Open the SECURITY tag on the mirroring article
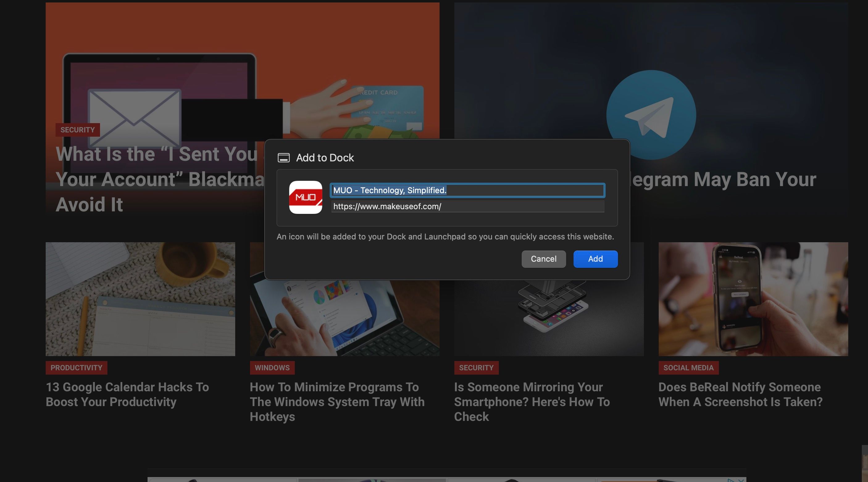This screenshot has width=868, height=482. [476, 368]
